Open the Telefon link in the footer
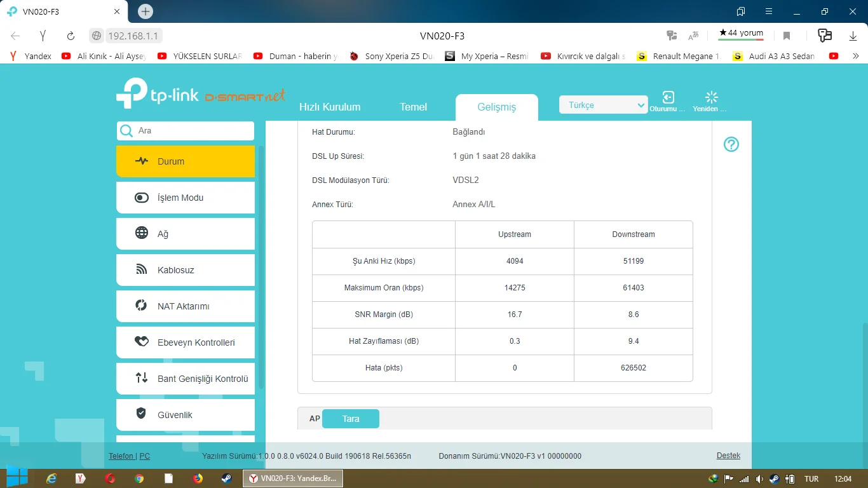This screenshot has width=868, height=488. 121,456
